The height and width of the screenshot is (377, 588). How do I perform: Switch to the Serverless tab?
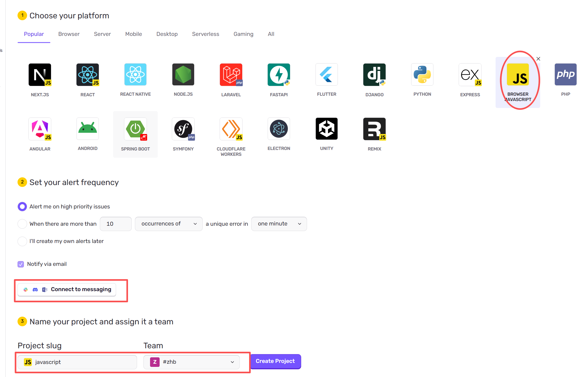click(x=206, y=34)
